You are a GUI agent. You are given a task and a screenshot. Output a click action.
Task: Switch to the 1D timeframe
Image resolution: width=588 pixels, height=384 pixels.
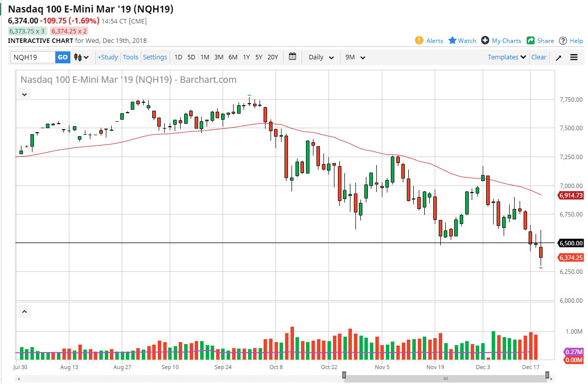click(x=178, y=57)
